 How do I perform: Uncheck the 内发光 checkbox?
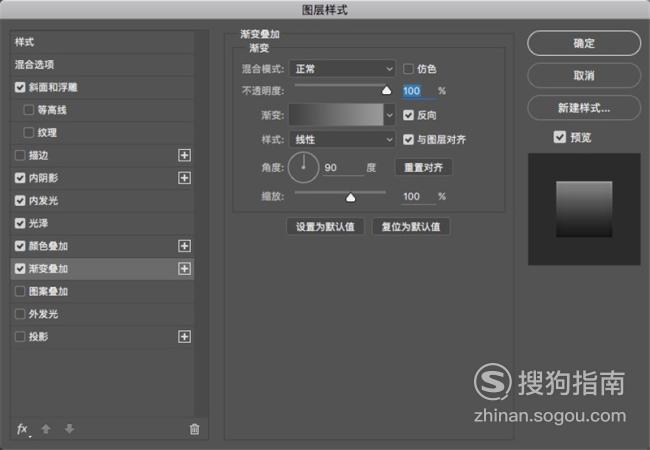click(x=20, y=201)
